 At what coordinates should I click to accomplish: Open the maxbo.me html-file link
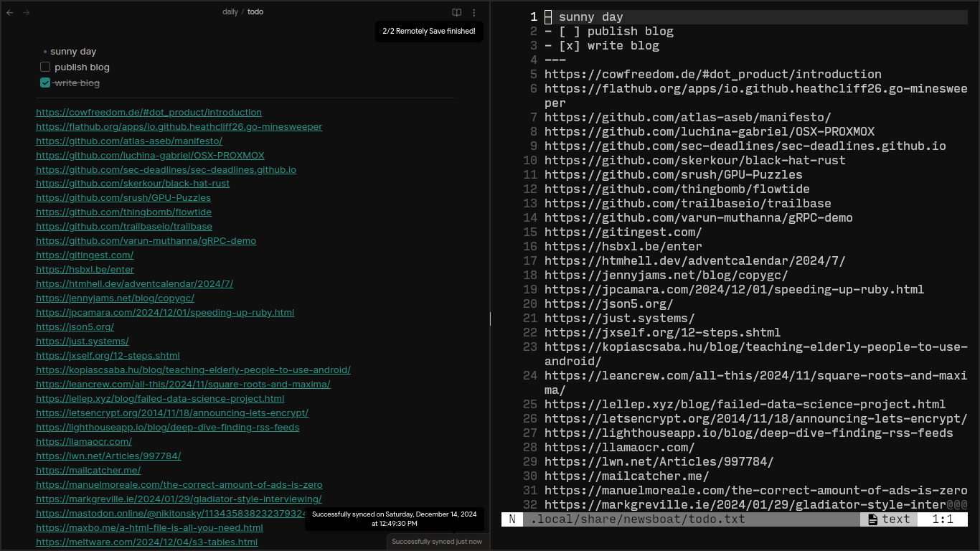149,527
